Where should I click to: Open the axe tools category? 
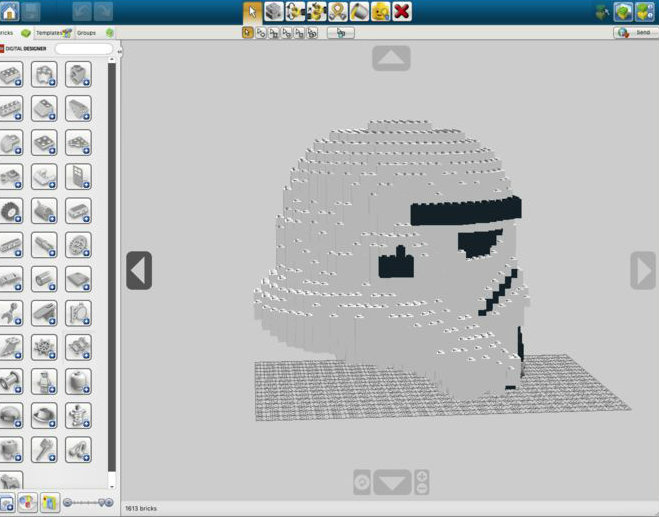(x=44, y=450)
